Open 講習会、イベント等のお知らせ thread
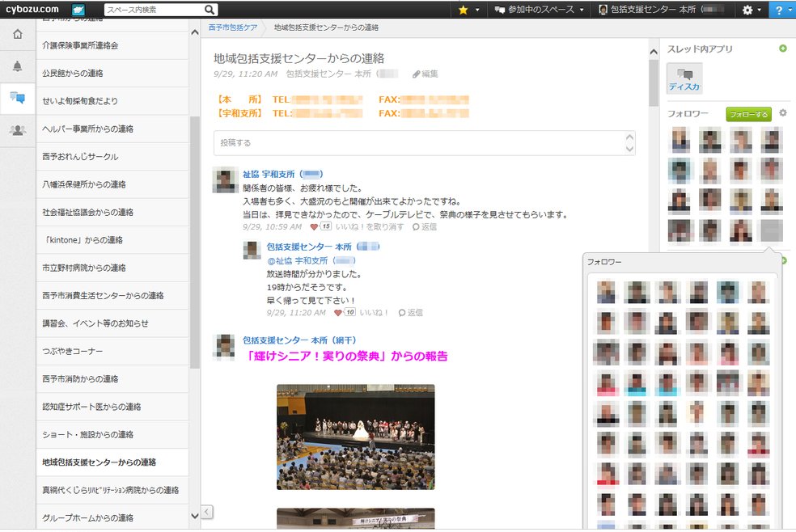Image resolution: width=796 pixels, height=532 pixels. (x=112, y=323)
